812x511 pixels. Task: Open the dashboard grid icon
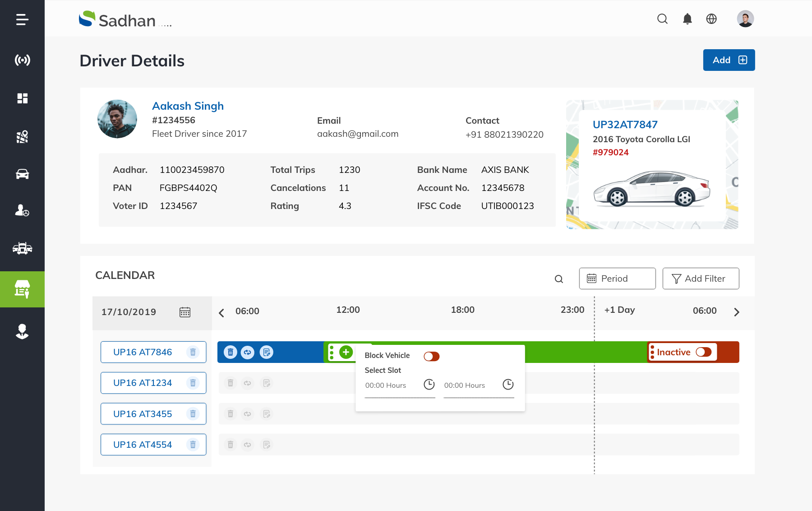[x=22, y=98]
